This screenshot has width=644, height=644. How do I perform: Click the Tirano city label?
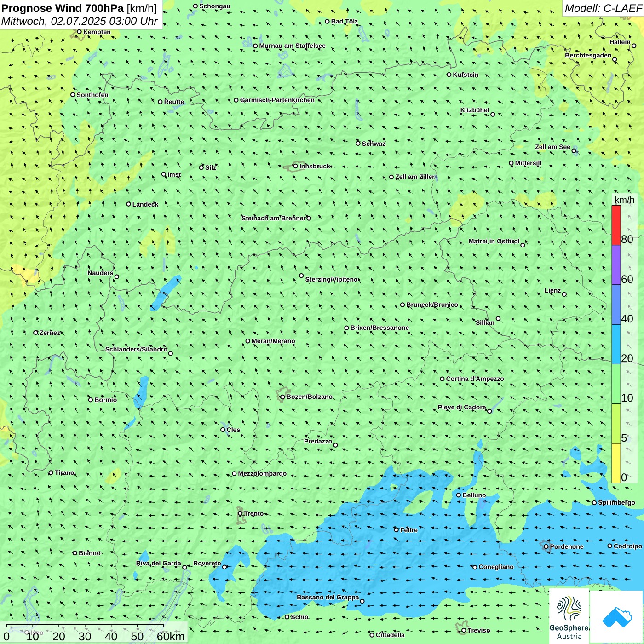[x=64, y=472]
